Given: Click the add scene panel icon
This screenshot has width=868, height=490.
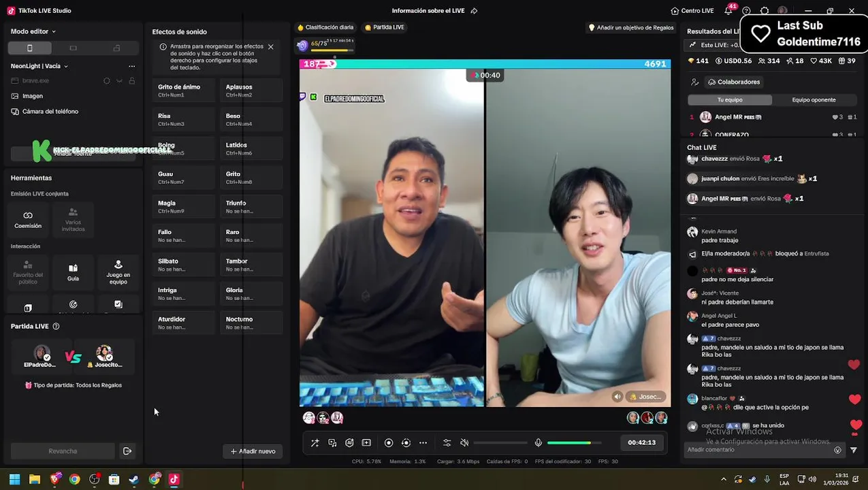Looking at the screenshot, I should pyautogui.click(x=366, y=442).
